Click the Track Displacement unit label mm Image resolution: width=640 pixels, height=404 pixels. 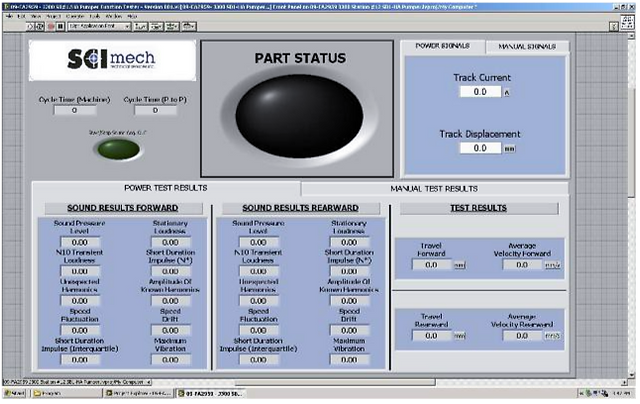[509, 149]
